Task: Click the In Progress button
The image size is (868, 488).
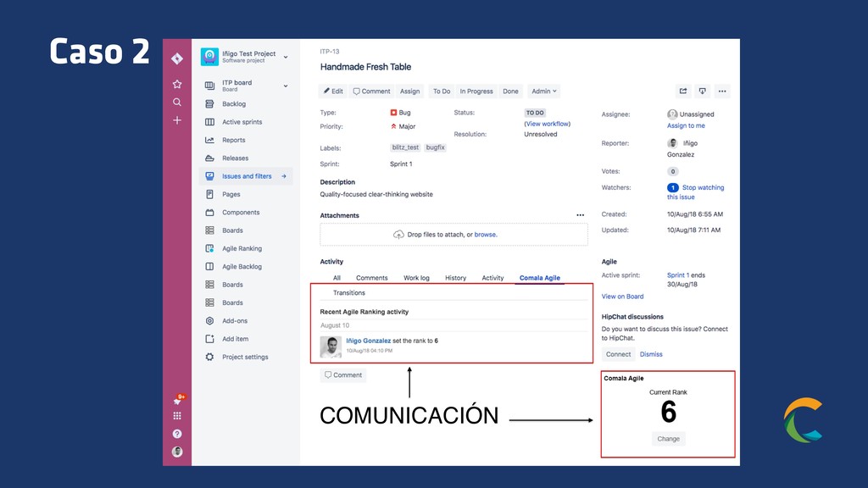Action: [x=476, y=91]
